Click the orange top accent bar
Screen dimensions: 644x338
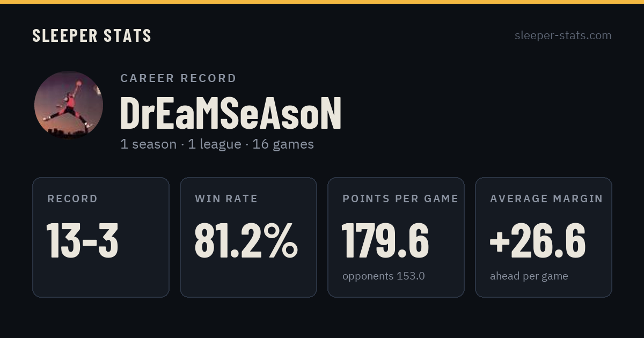[x=322, y=2]
